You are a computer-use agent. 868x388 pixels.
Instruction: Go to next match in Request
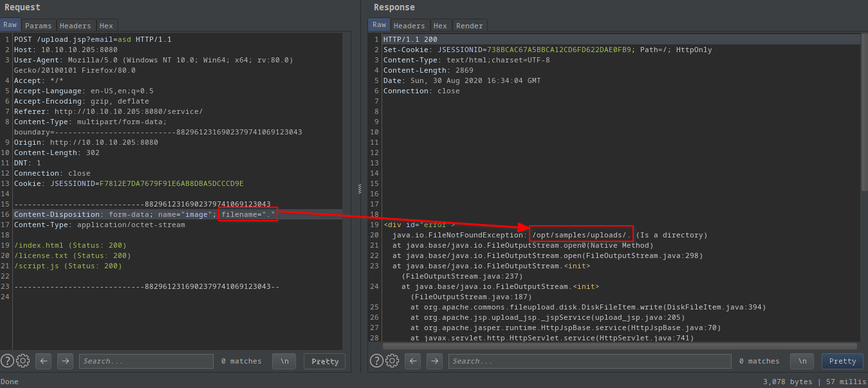pyautogui.click(x=65, y=361)
